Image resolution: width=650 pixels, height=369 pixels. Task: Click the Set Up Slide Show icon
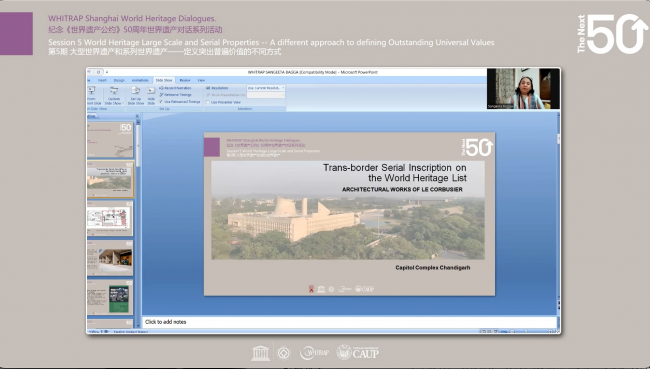click(x=136, y=95)
